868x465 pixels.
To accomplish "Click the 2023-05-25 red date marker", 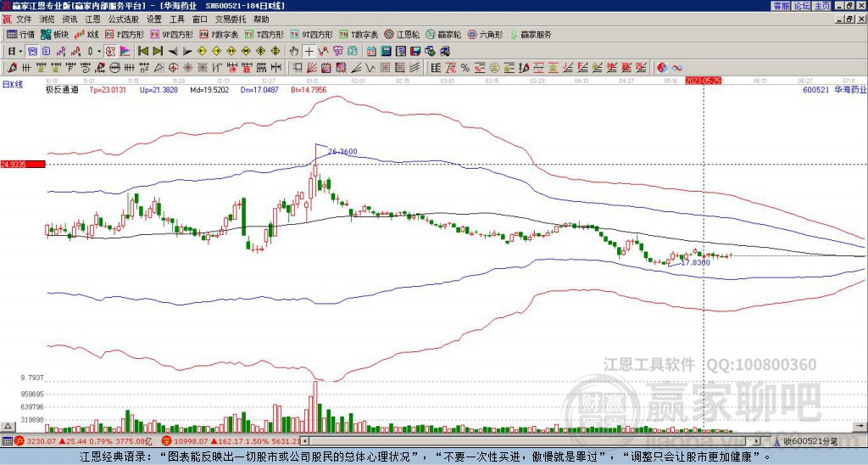I will pos(703,81).
